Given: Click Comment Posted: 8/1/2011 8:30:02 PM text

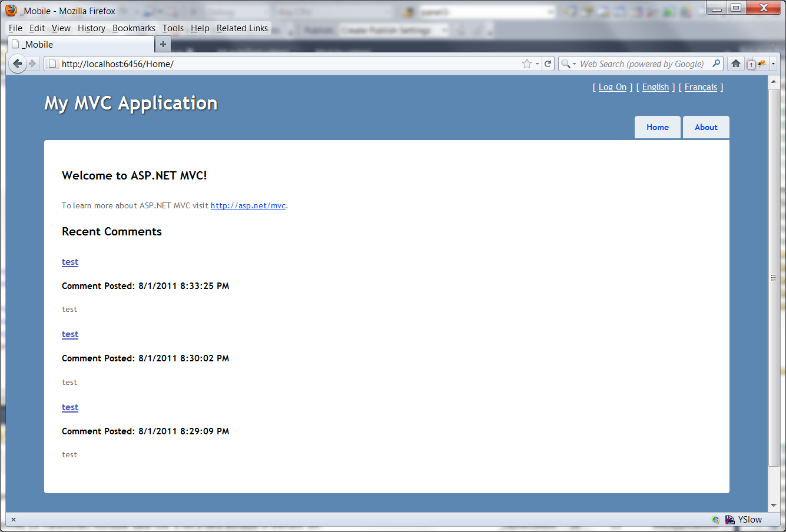Looking at the screenshot, I should tap(145, 358).
